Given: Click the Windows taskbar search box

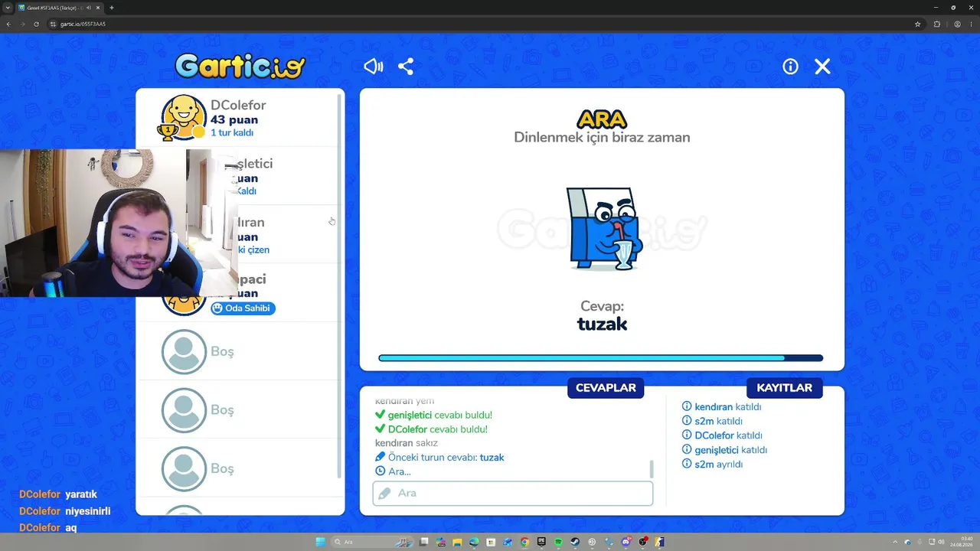Looking at the screenshot, I should coord(371,542).
